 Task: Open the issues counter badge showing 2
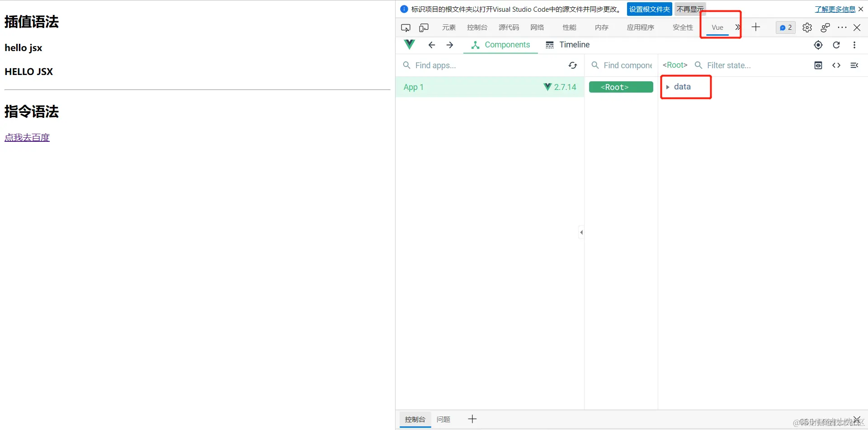point(785,28)
